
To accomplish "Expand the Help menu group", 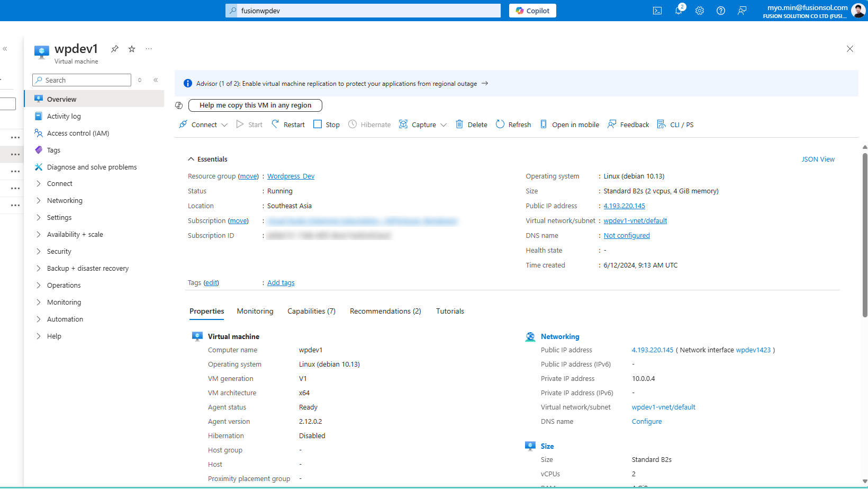I will (x=39, y=336).
